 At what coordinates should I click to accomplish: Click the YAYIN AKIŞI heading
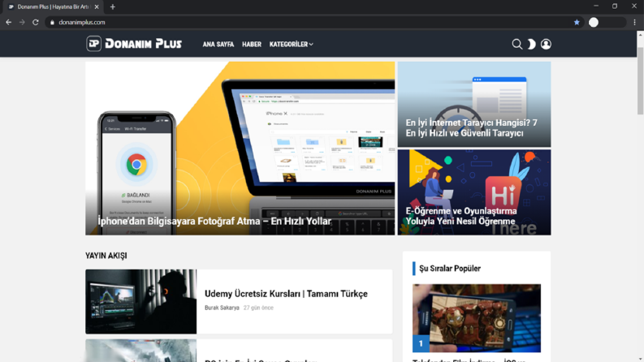tap(106, 256)
